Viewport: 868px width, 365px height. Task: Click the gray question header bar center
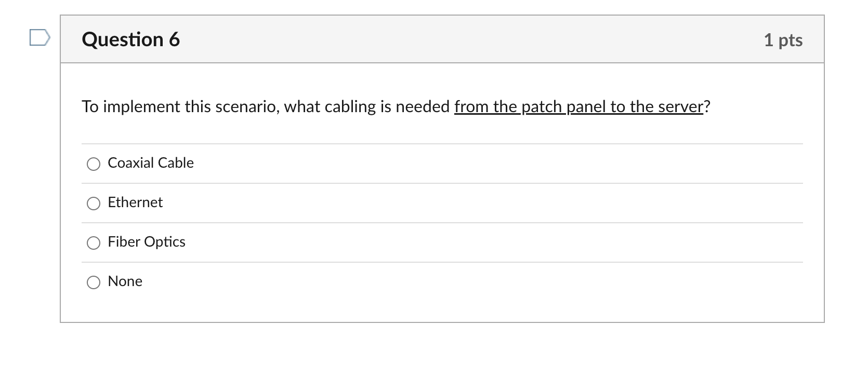pos(442,39)
